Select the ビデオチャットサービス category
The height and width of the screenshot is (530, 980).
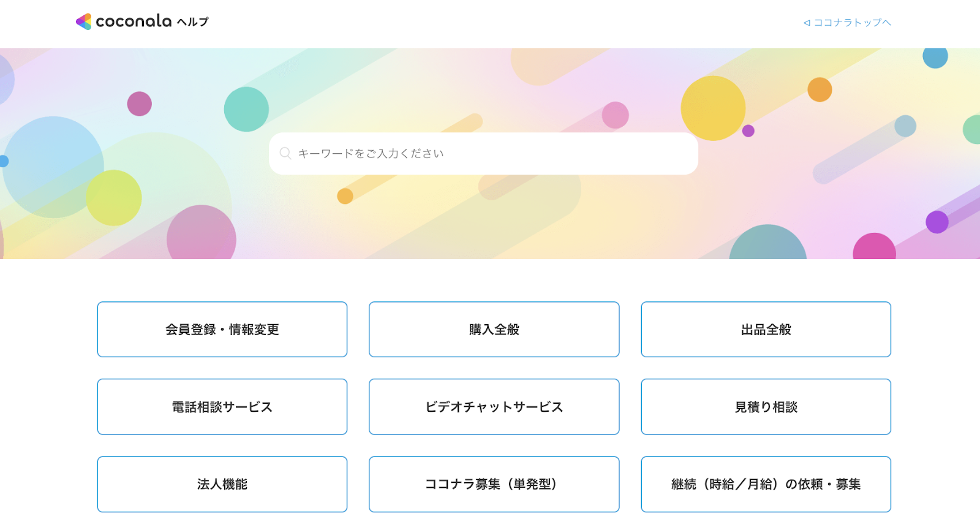pos(494,406)
